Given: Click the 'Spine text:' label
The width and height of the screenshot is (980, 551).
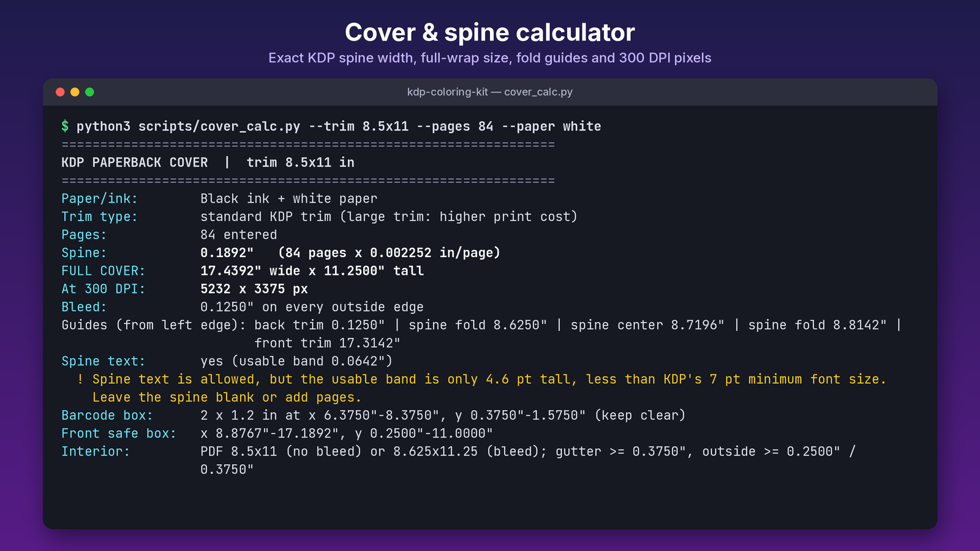Looking at the screenshot, I should coord(104,361).
